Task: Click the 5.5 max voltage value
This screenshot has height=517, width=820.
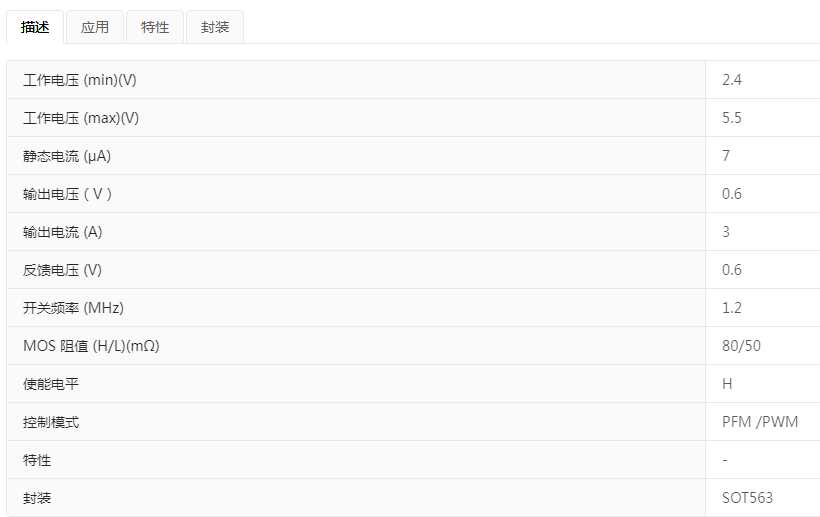Action: tap(732, 118)
